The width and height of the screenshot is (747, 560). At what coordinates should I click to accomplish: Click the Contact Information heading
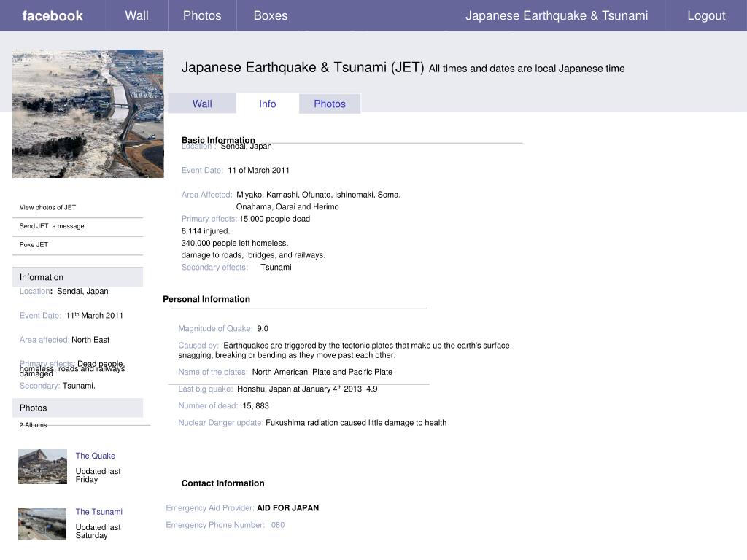pyautogui.click(x=223, y=483)
